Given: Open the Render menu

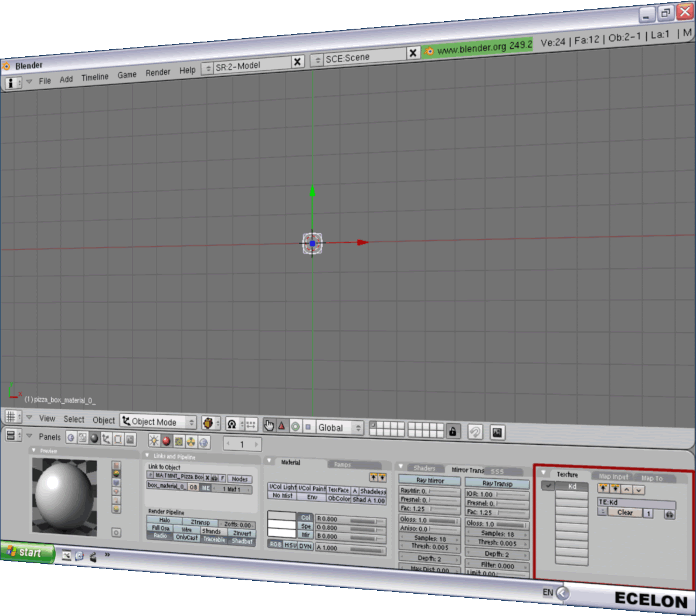Looking at the screenshot, I should [158, 72].
